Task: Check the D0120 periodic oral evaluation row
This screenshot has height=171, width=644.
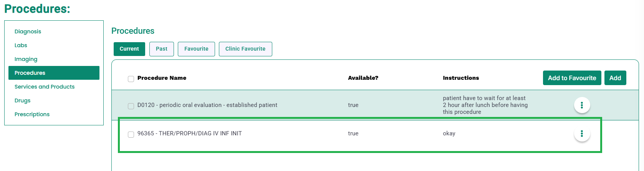Action: [x=131, y=106]
